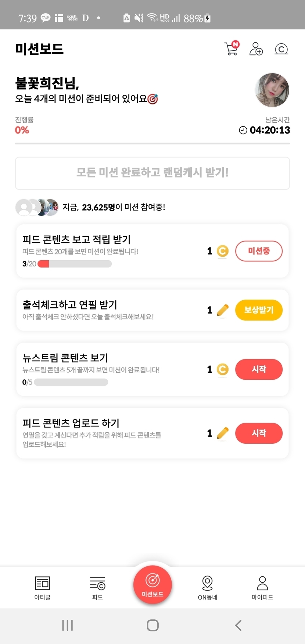
Task: Open the Android recent apps button
Action: coord(68,625)
